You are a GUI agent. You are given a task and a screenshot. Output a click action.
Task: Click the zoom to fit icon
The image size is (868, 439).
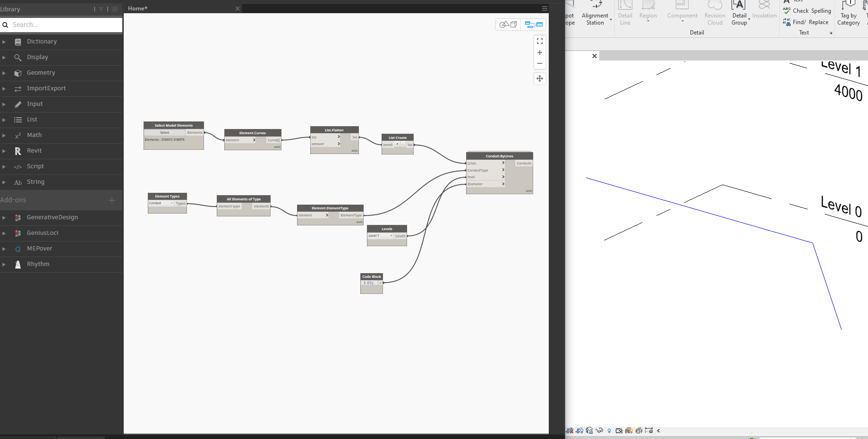tap(540, 42)
